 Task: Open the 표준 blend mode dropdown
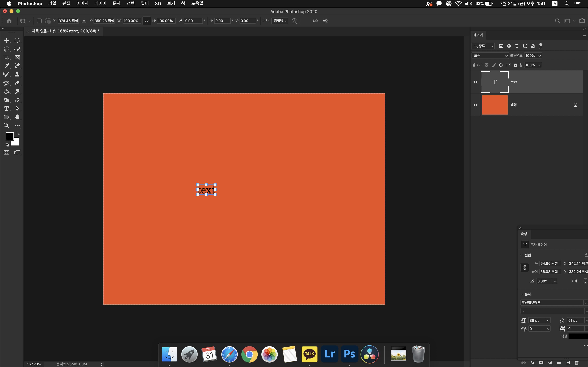[x=490, y=56]
